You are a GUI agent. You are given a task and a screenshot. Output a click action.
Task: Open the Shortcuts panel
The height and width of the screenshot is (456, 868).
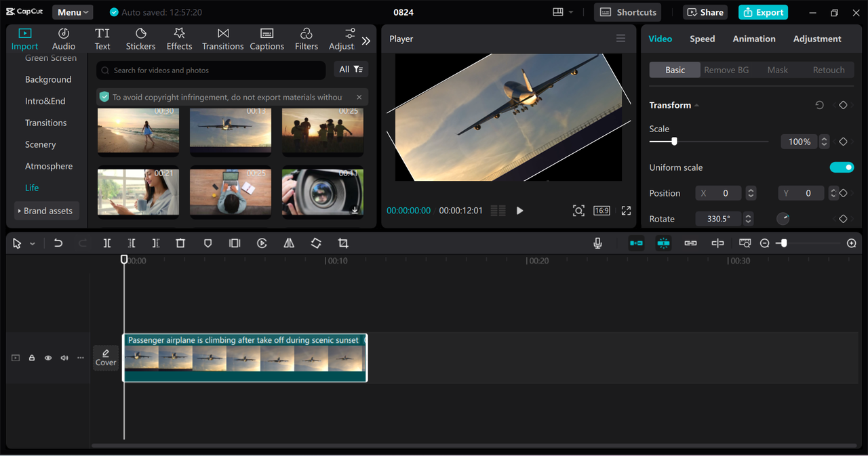point(627,12)
